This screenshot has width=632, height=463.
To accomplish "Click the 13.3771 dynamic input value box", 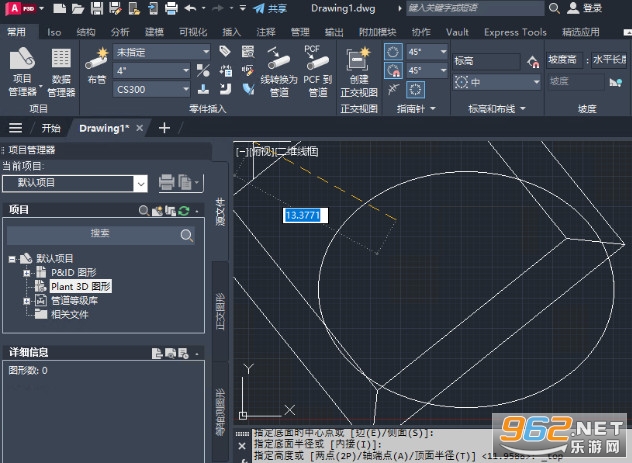I will click(305, 215).
